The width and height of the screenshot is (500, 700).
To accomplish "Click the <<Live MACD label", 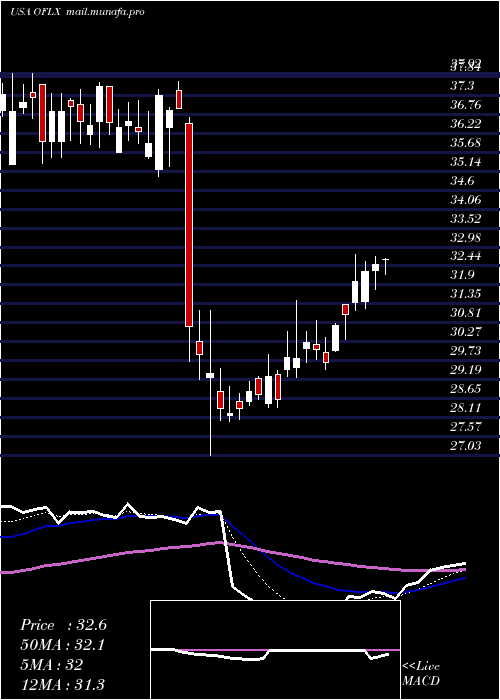I will (421, 673).
